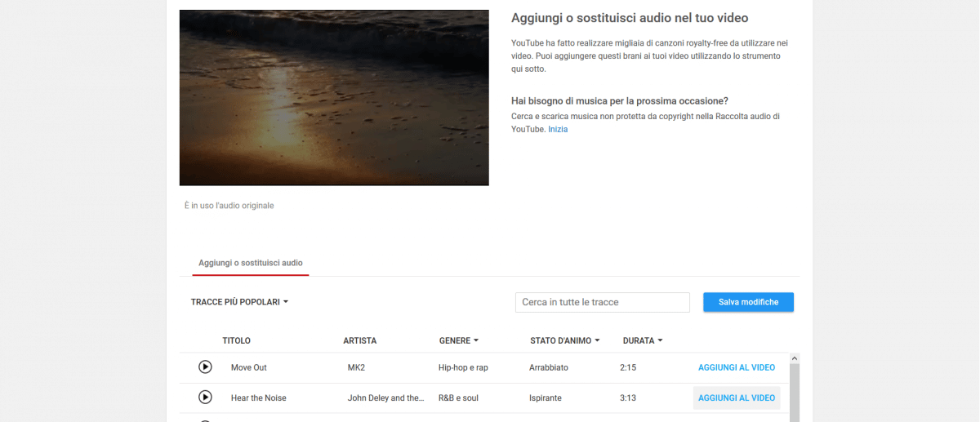
Task: Expand the Tracce più popolari dropdown
Action: [239, 302]
